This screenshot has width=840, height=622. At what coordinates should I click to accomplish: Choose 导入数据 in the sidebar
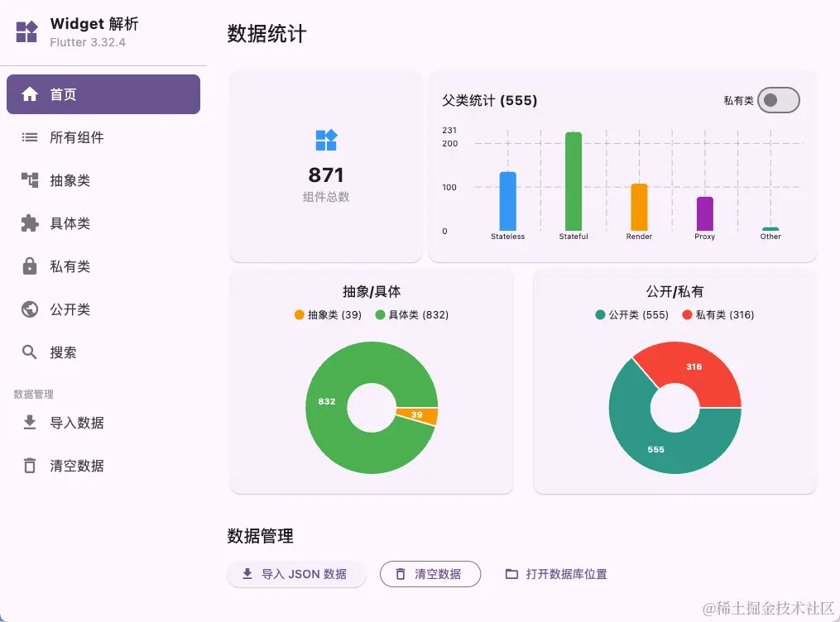[103, 423]
